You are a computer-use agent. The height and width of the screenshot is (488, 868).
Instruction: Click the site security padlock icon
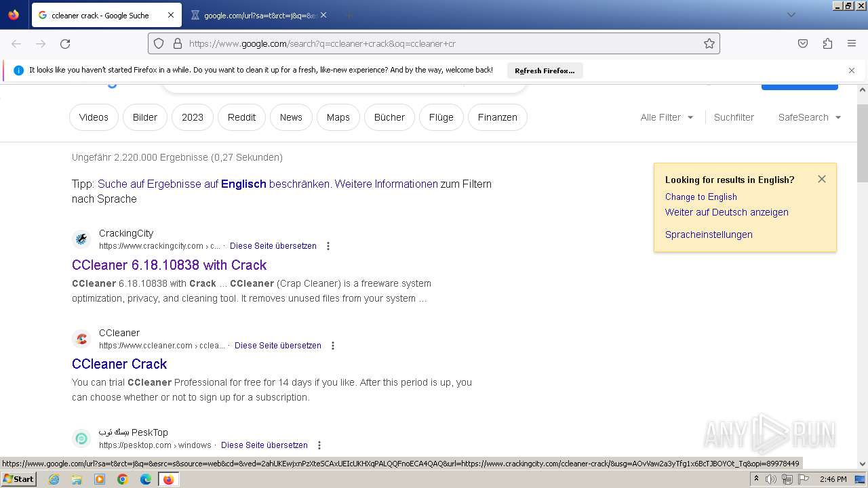coord(178,43)
